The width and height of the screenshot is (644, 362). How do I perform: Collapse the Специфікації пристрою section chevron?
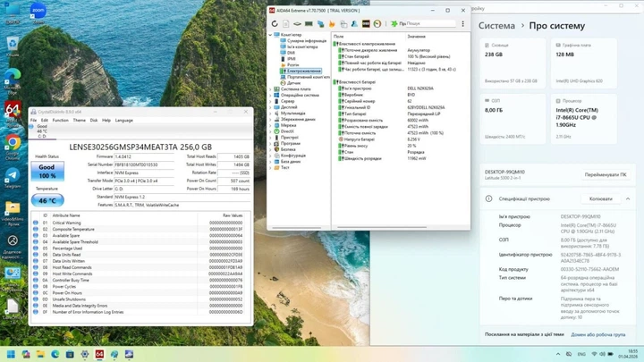click(628, 199)
